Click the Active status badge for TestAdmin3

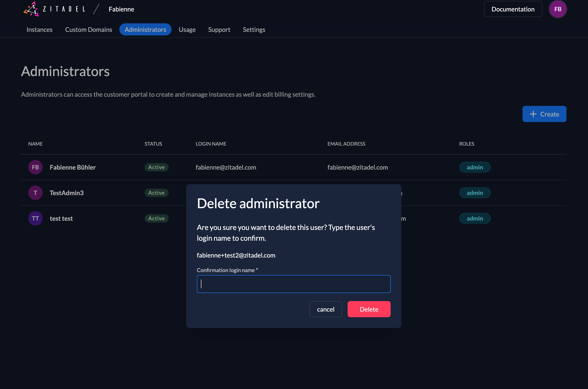coord(156,192)
